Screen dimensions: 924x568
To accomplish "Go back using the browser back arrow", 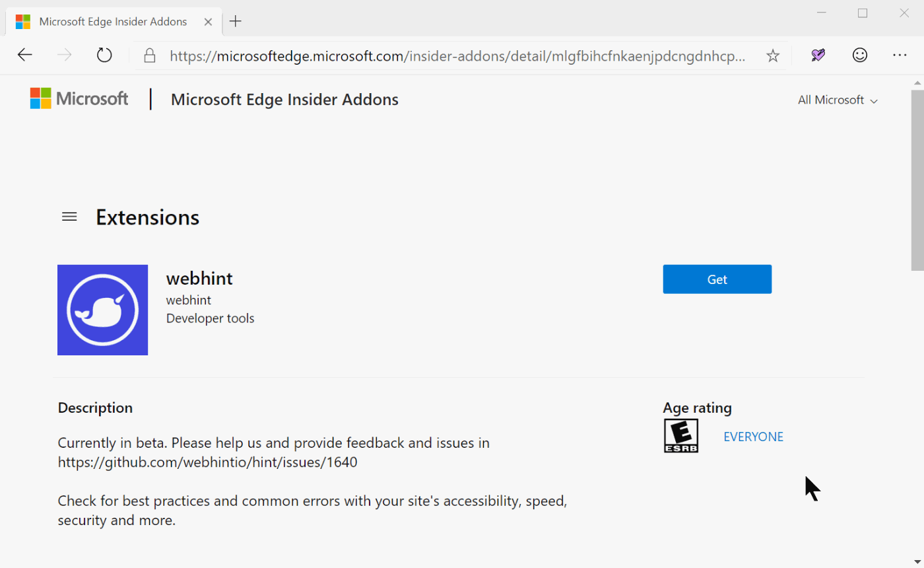I will (25, 55).
